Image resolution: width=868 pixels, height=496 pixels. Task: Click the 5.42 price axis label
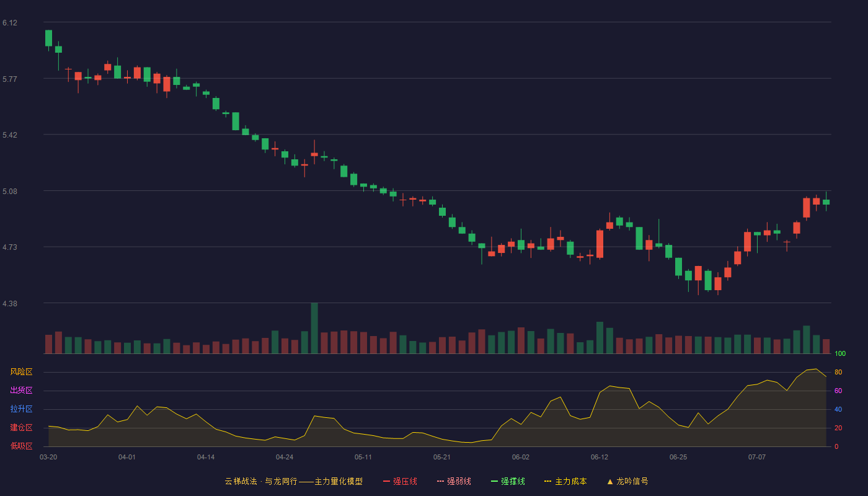coord(10,135)
